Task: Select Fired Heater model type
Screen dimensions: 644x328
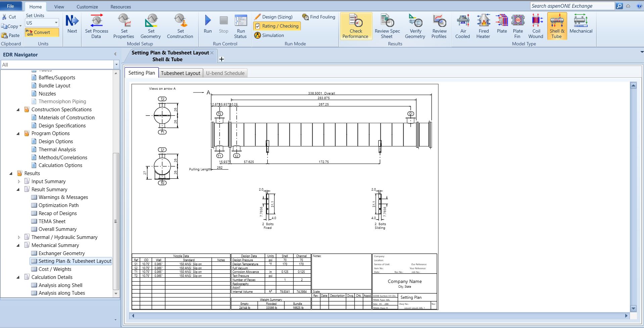Action: pyautogui.click(x=483, y=26)
